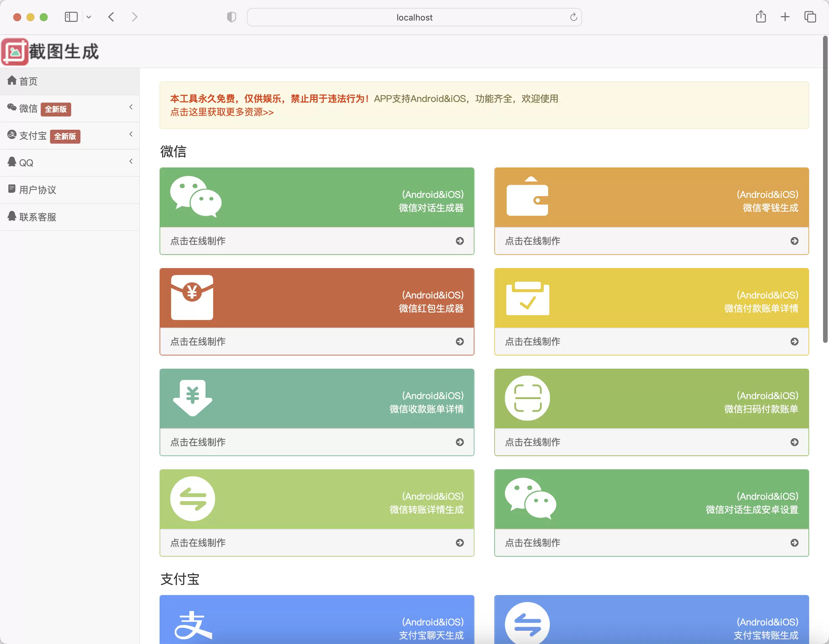Screen dimensions: 829x644
Task: Expand the QQ sidebar submenu chevron
Action: 131,161
